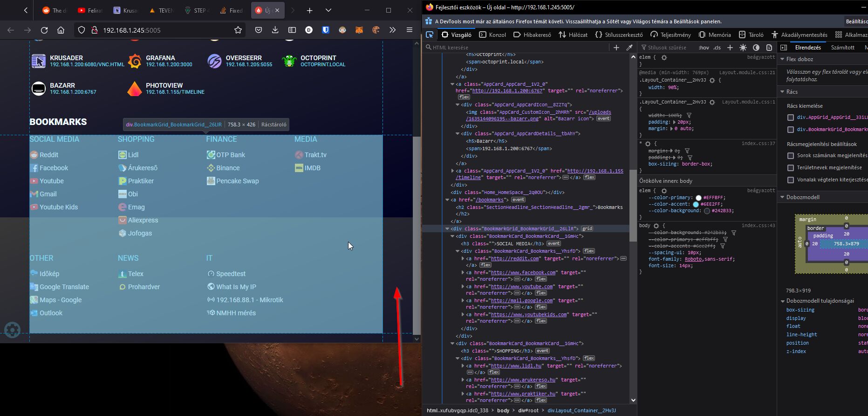Open the Tároló storage tab

750,35
